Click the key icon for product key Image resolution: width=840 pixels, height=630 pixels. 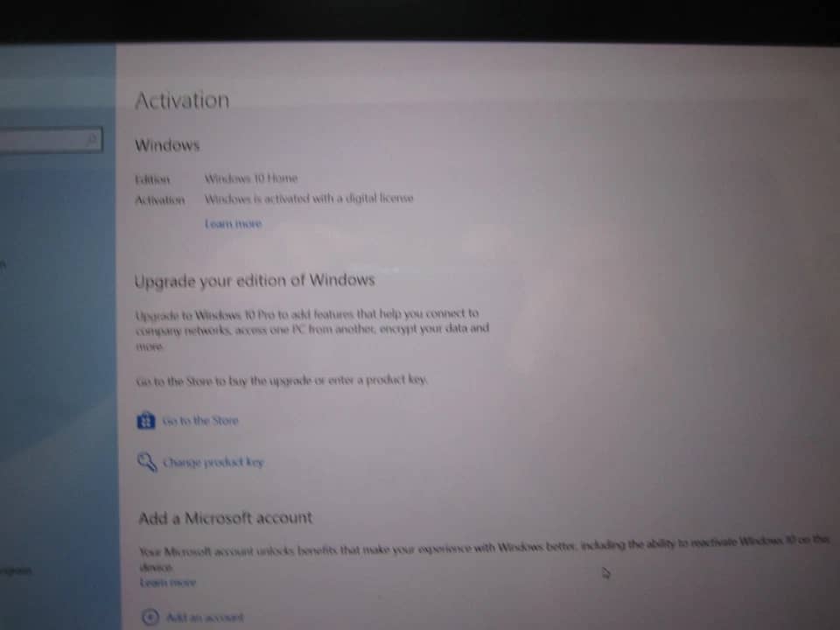(x=147, y=461)
